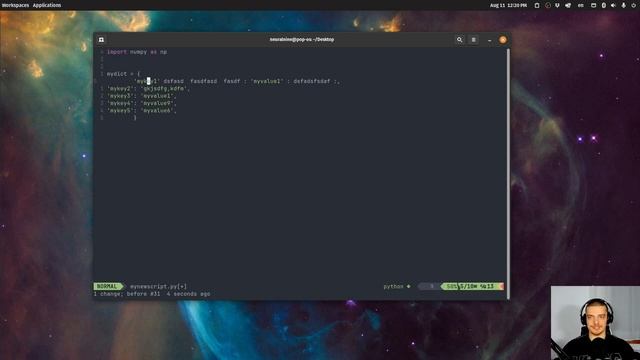This screenshot has height=360, width=640.
Task: Open the Applications launcher menu
Action: pos(47,5)
